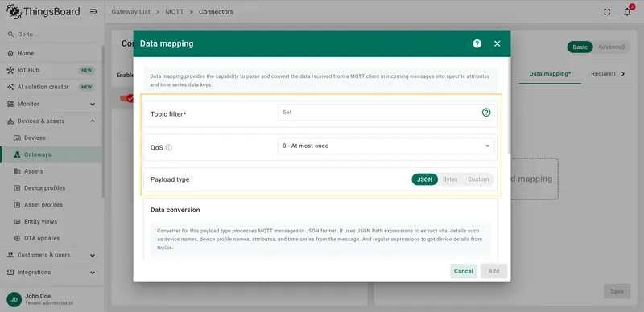Select JSON payload type
Screen dimensions: 644x312
(425, 179)
